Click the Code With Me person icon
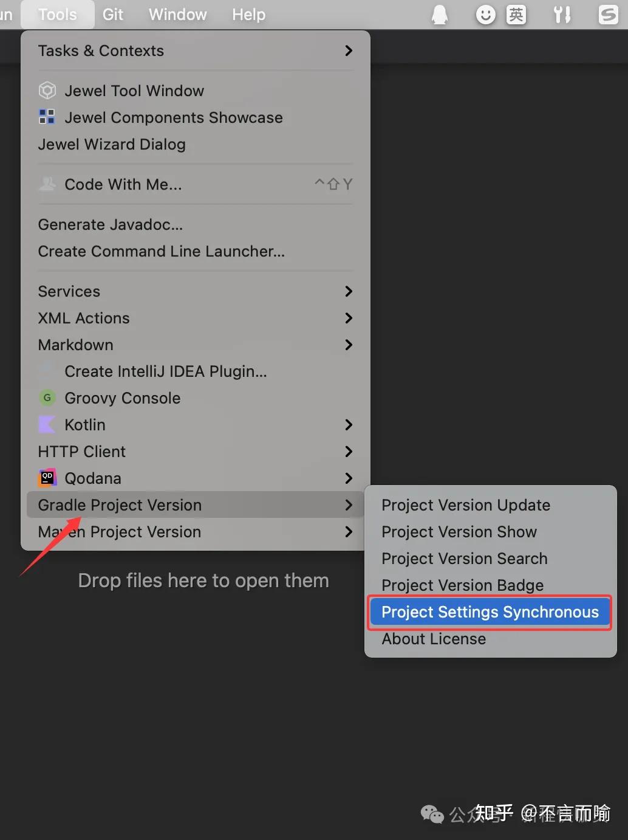Image resolution: width=628 pixels, height=840 pixels. tap(47, 184)
